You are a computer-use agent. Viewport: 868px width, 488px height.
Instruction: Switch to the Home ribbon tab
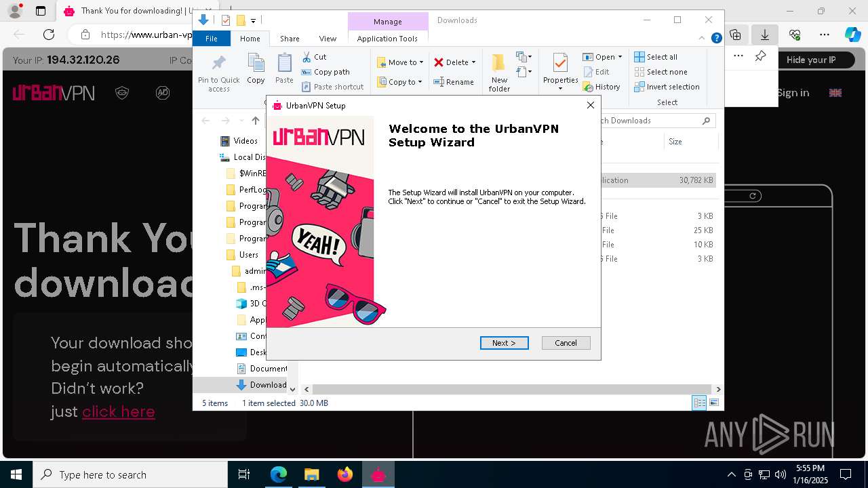coord(250,39)
